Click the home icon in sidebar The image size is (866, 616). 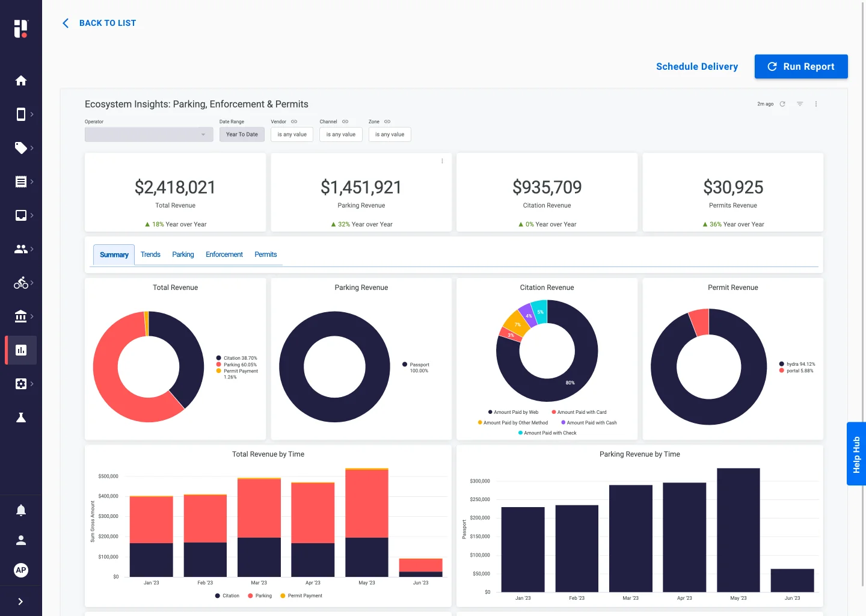click(21, 81)
